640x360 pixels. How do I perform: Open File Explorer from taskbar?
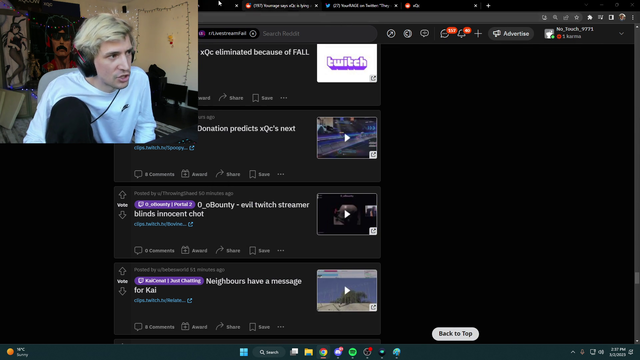309,352
